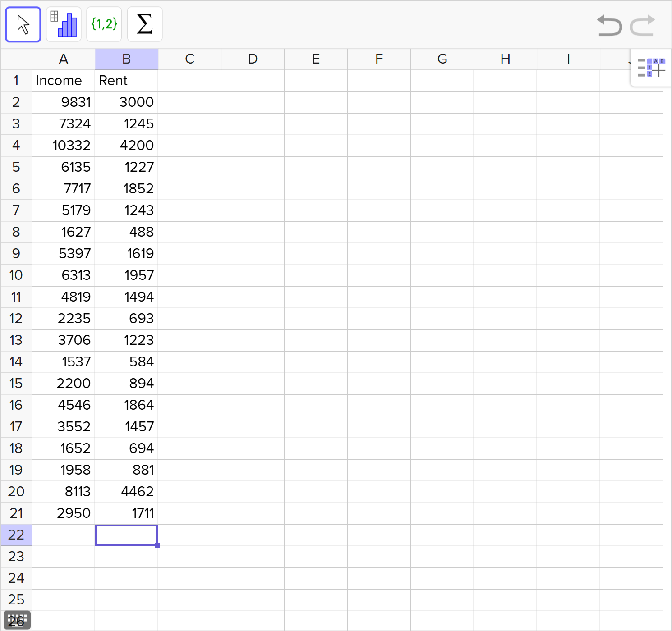Select cell containing 693
The height and width of the screenshot is (631, 672).
(127, 319)
